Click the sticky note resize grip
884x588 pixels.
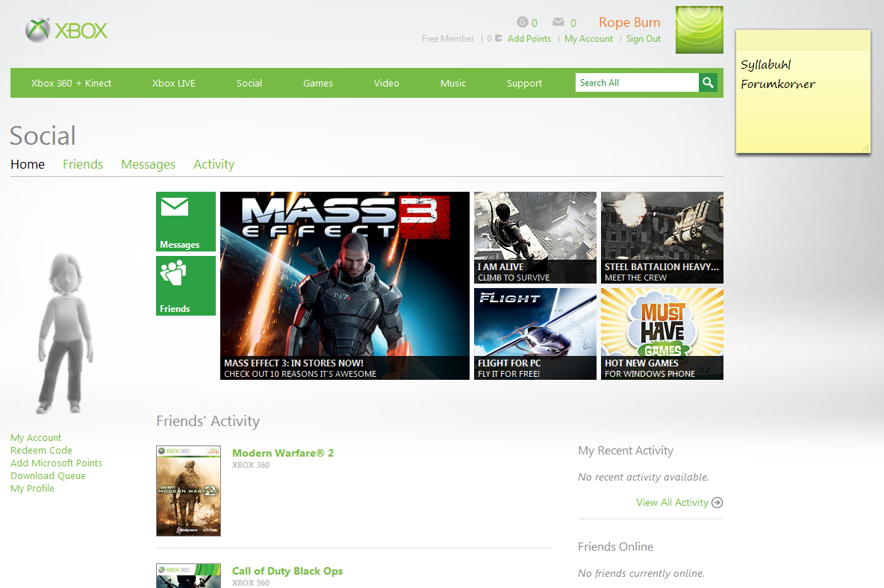pos(865,148)
